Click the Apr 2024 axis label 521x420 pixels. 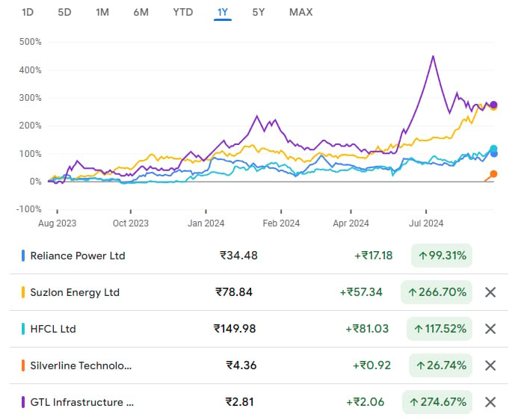[x=351, y=223]
